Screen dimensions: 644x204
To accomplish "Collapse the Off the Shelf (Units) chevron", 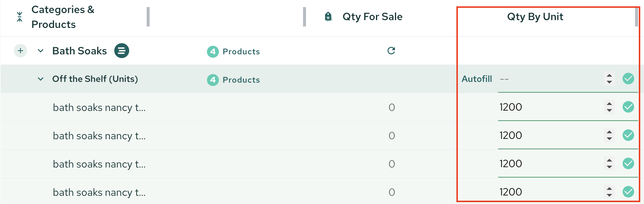I will point(41,79).
